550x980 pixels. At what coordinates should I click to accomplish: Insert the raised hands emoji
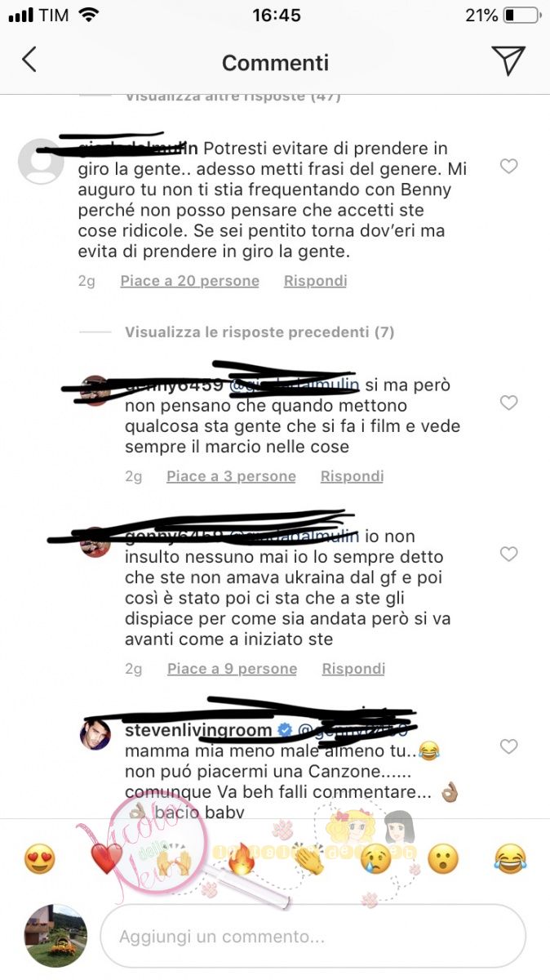click(x=174, y=859)
